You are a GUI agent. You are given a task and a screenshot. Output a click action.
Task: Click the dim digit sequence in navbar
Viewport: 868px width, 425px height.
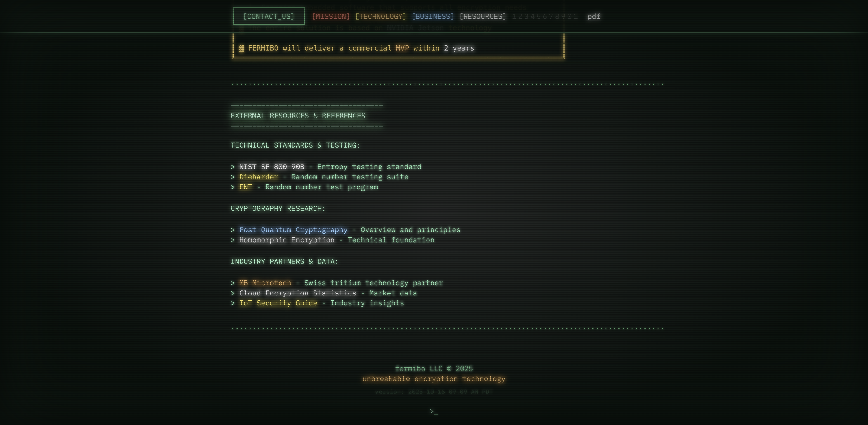[545, 16]
